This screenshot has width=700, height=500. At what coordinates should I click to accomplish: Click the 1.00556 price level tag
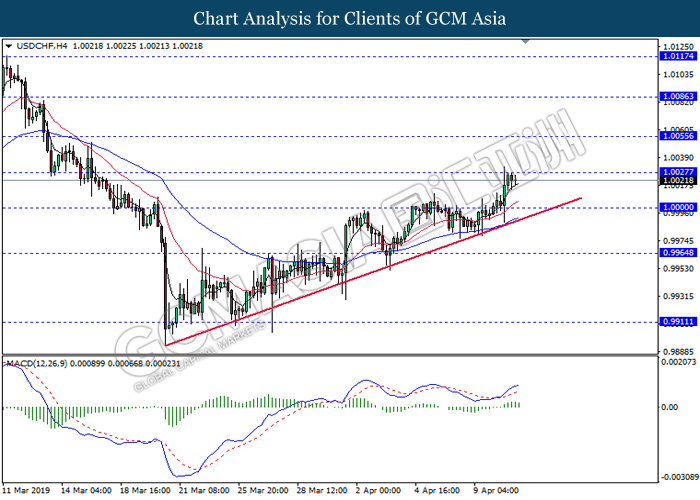(x=677, y=136)
